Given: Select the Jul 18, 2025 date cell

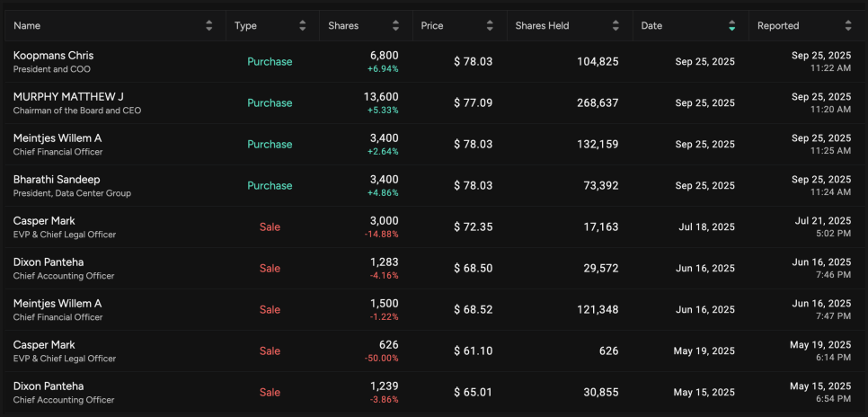Looking at the screenshot, I should click(706, 227).
